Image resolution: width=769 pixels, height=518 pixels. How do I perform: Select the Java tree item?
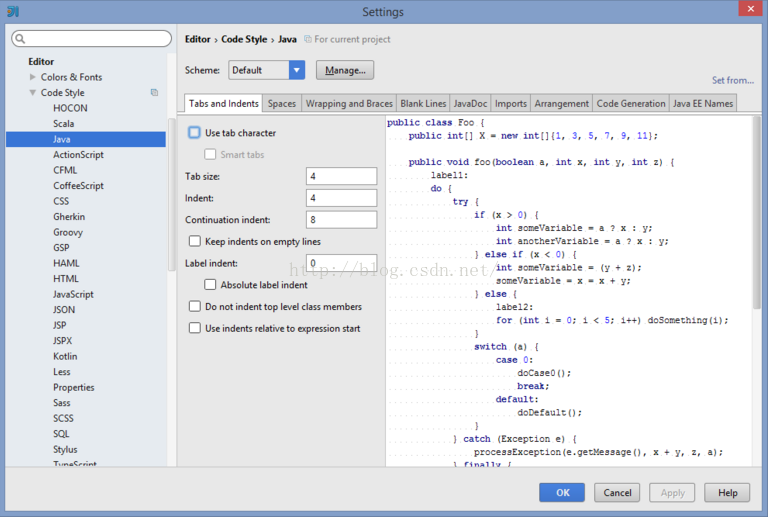[x=86, y=139]
